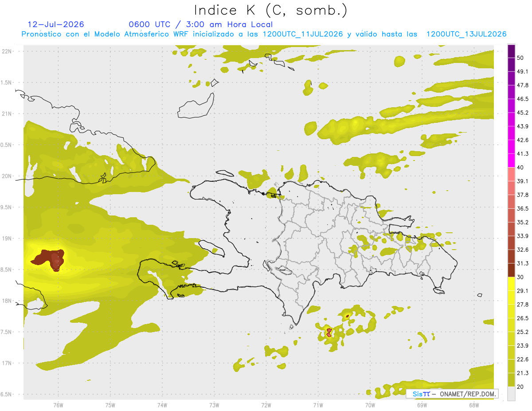Select the date text "12-Jul-2026"

pyautogui.click(x=56, y=24)
